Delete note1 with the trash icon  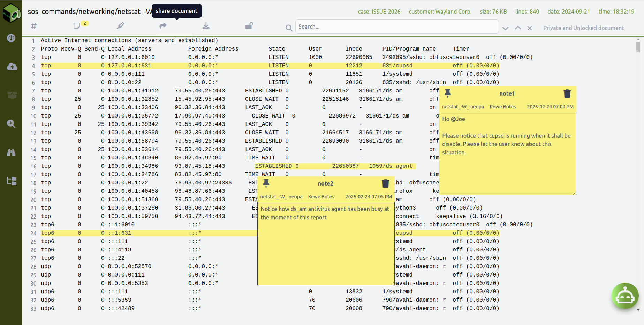pyautogui.click(x=567, y=93)
